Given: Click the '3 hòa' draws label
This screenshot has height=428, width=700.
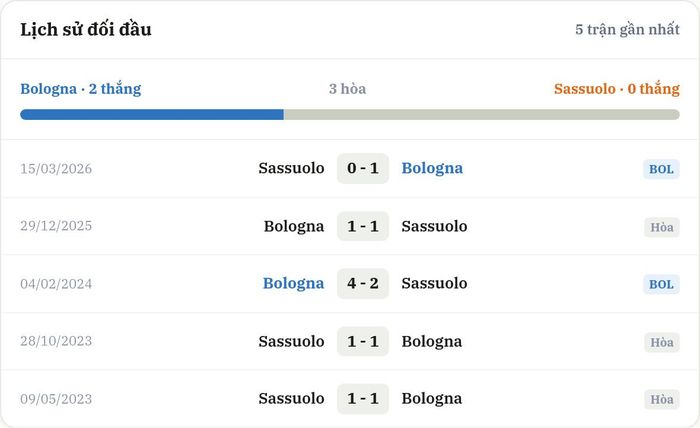Looking at the screenshot, I should [347, 89].
